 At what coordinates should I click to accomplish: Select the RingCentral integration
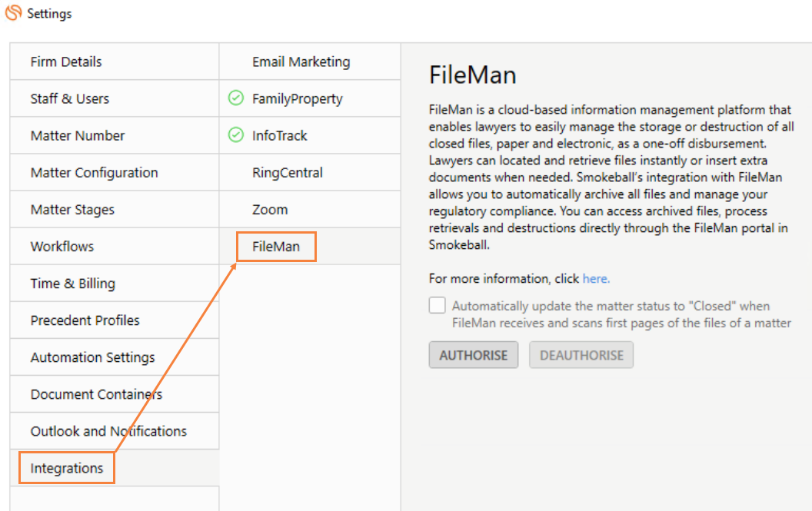310,172
